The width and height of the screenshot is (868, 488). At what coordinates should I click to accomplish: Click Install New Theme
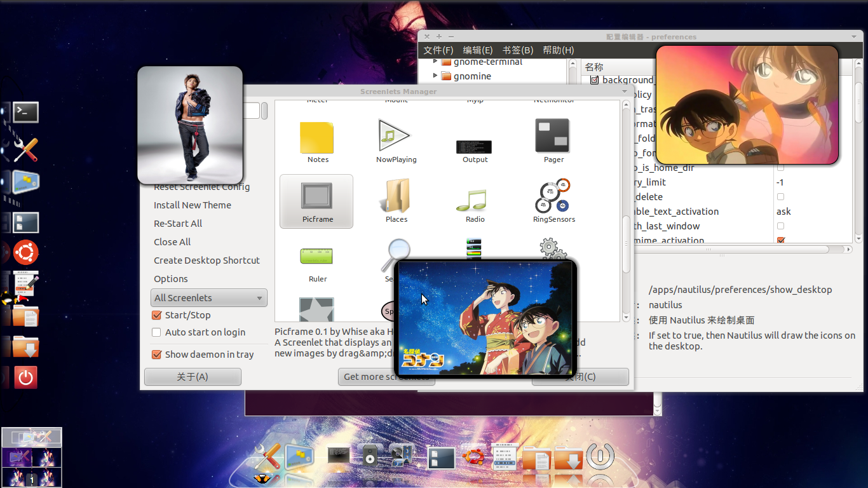(193, 205)
